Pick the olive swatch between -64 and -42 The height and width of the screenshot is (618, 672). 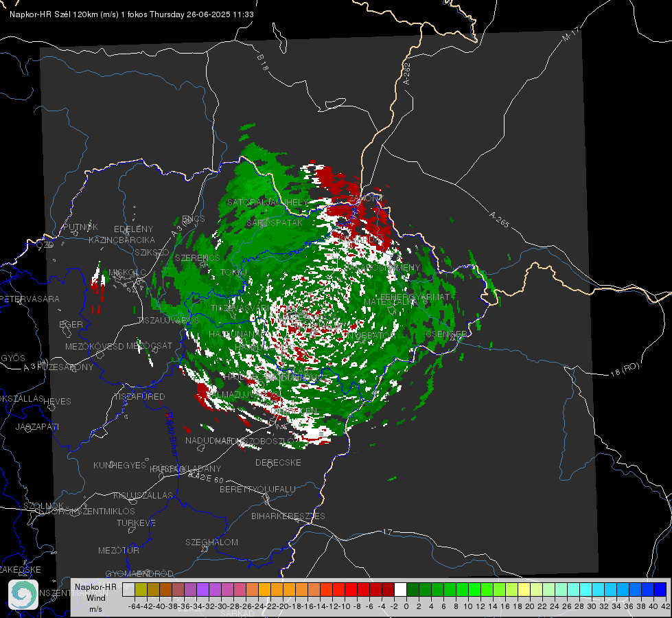pos(141,590)
